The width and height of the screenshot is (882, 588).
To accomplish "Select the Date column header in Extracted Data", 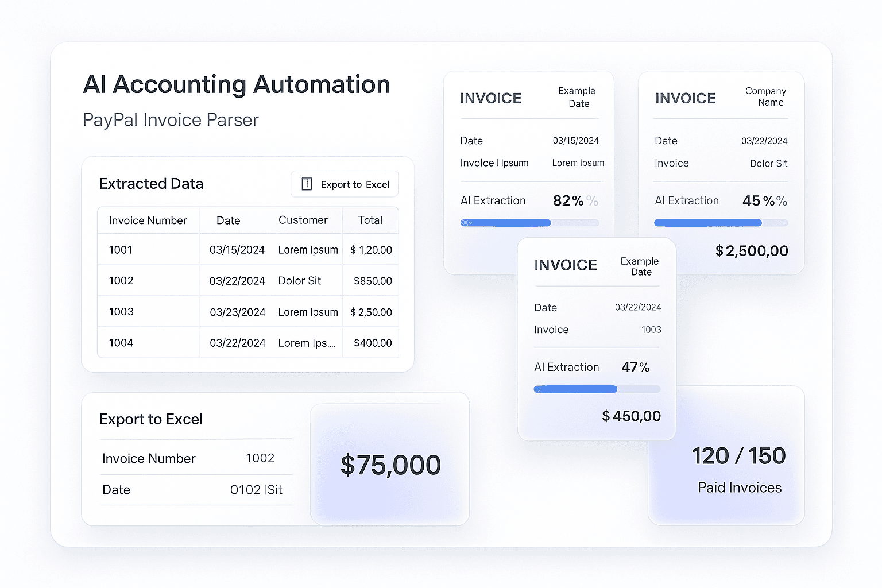I will (228, 220).
